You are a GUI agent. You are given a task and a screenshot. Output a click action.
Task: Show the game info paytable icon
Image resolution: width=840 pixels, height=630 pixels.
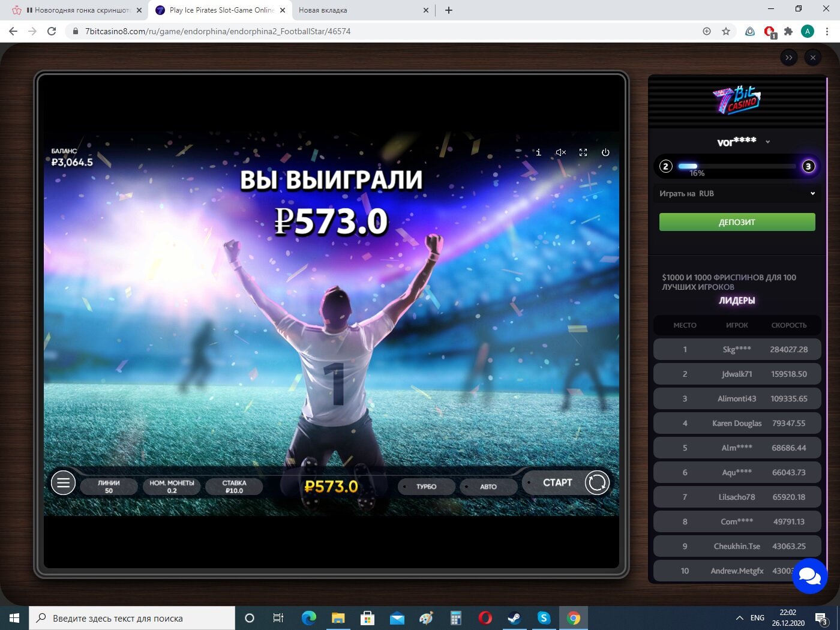point(538,152)
